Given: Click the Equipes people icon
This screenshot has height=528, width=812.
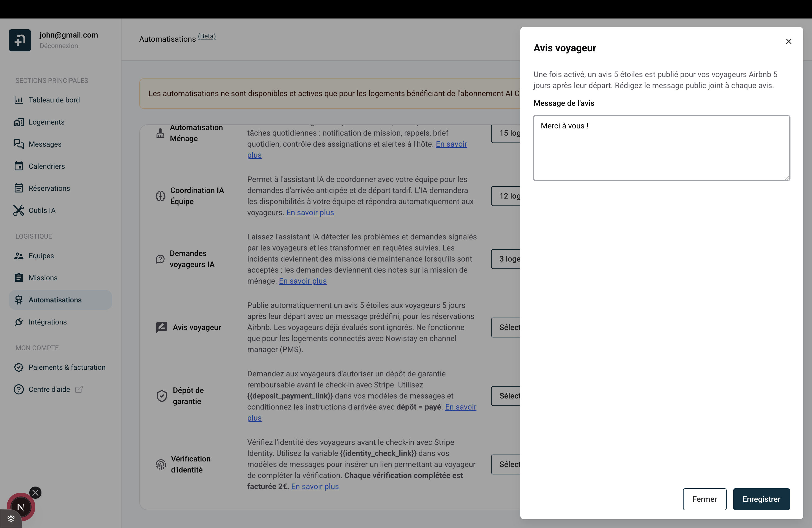Looking at the screenshot, I should (x=19, y=256).
